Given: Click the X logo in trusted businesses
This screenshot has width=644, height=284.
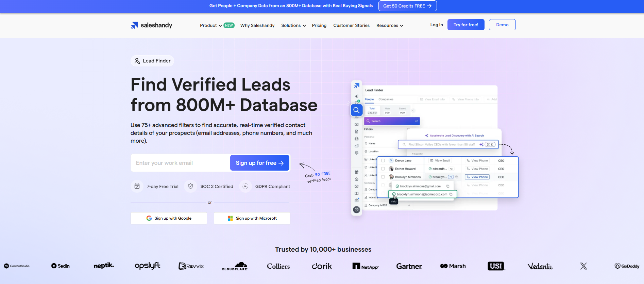Looking at the screenshot, I should (x=583, y=266).
